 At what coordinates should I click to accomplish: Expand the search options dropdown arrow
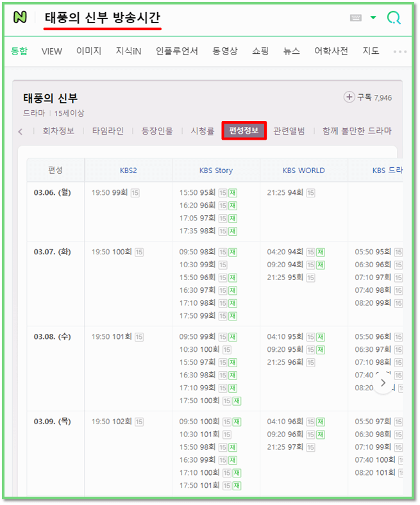coord(373,17)
